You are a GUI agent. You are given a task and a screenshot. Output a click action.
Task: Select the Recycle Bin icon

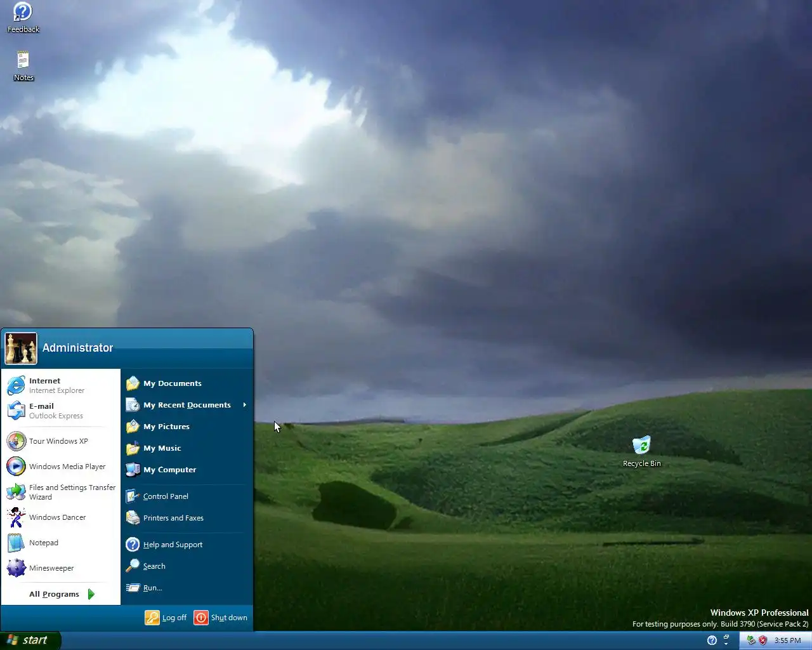[641, 451]
